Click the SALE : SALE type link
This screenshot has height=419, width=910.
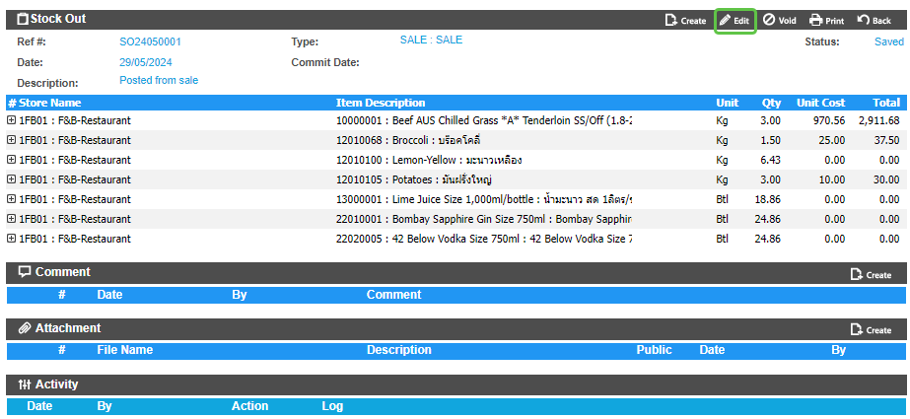pos(431,40)
